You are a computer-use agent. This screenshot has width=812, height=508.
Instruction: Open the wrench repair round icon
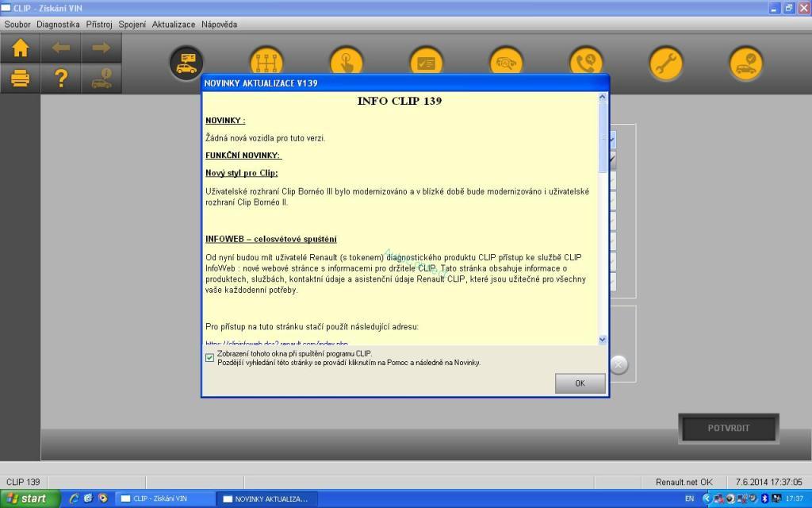pyautogui.click(x=666, y=63)
